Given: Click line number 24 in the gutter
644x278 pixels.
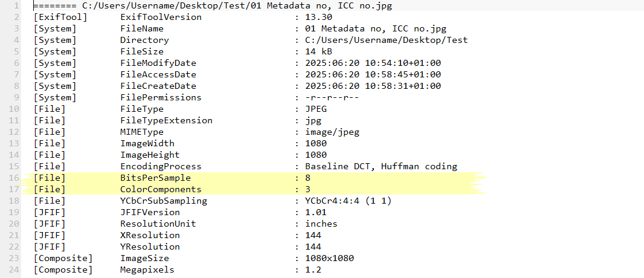Looking at the screenshot, I should (14, 270).
